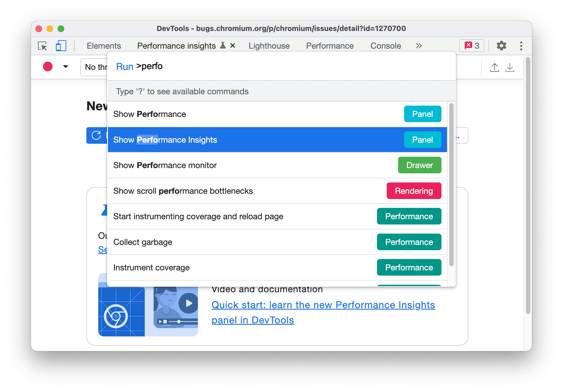Click the settings gear icon
The image size is (563, 392).
(x=501, y=46)
